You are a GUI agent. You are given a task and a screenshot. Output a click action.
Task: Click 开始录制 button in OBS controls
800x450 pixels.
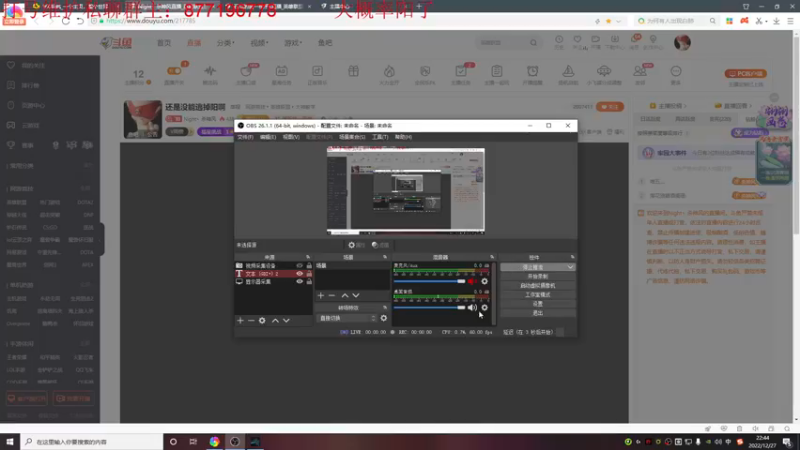538,277
